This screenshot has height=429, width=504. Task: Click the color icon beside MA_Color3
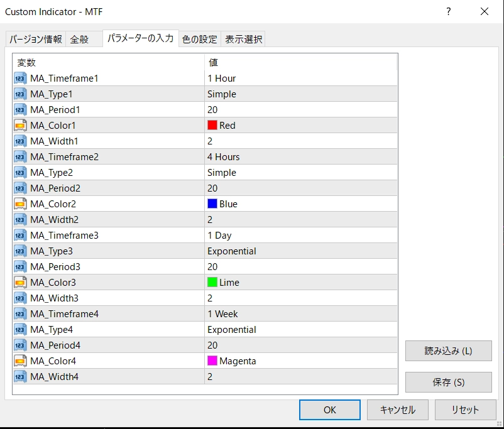pos(20,283)
